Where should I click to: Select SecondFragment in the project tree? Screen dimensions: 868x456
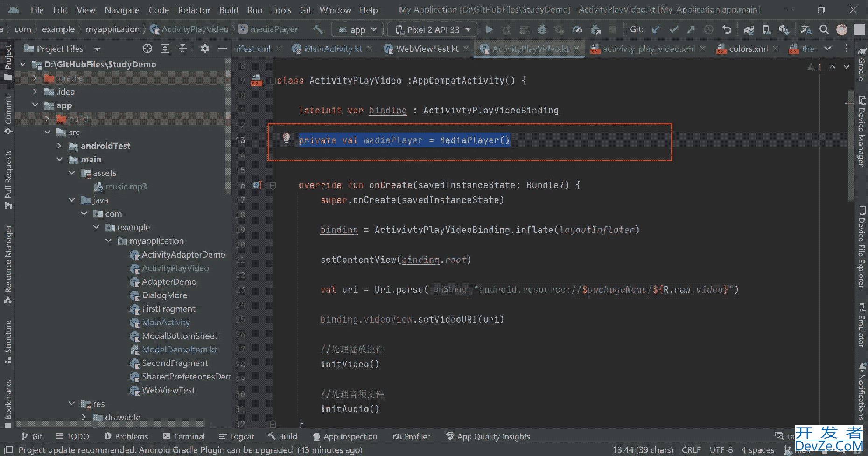coord(175,363)
